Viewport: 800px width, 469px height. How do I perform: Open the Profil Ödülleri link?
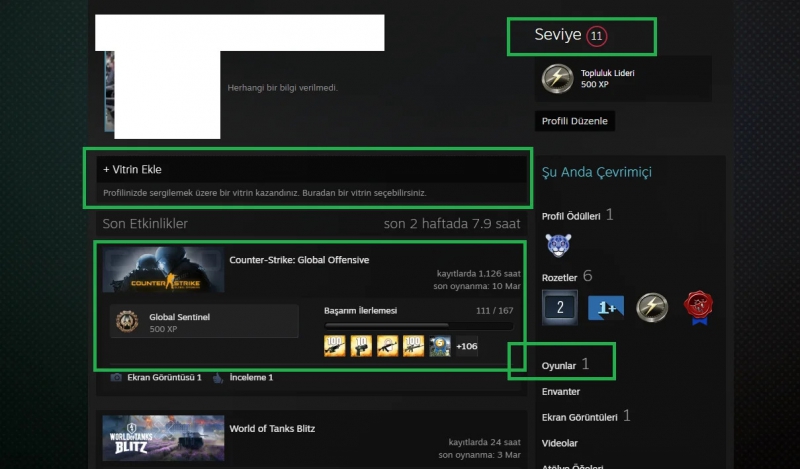coord(571,216)
